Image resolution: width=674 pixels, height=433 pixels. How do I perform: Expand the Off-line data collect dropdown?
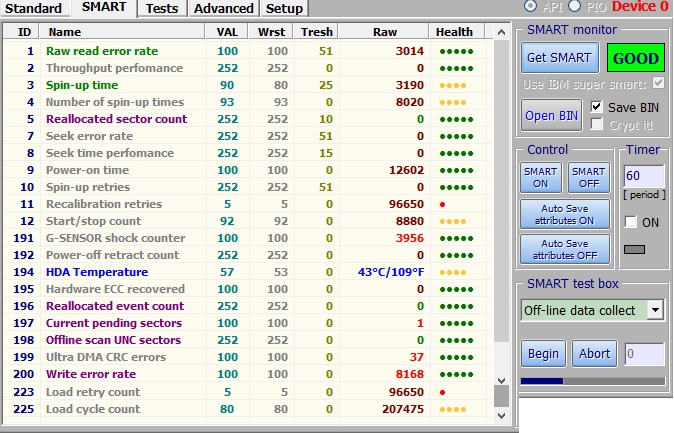click(655, 310)
